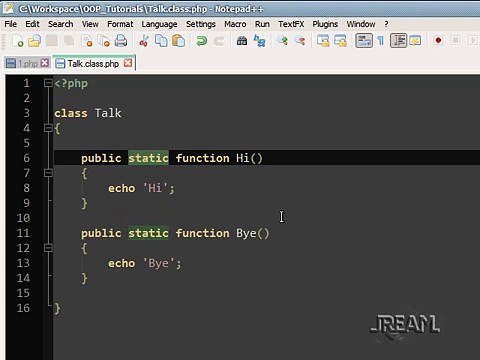Toggle Show indent guide button
The width and height of the screenshot is (480, 360).
(398, 41)
